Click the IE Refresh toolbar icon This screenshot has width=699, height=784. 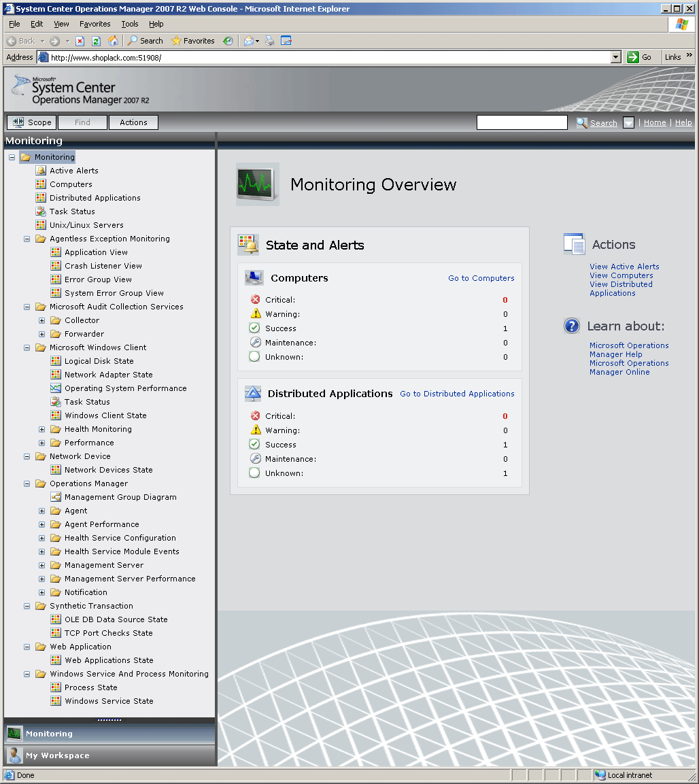[97, 41]
